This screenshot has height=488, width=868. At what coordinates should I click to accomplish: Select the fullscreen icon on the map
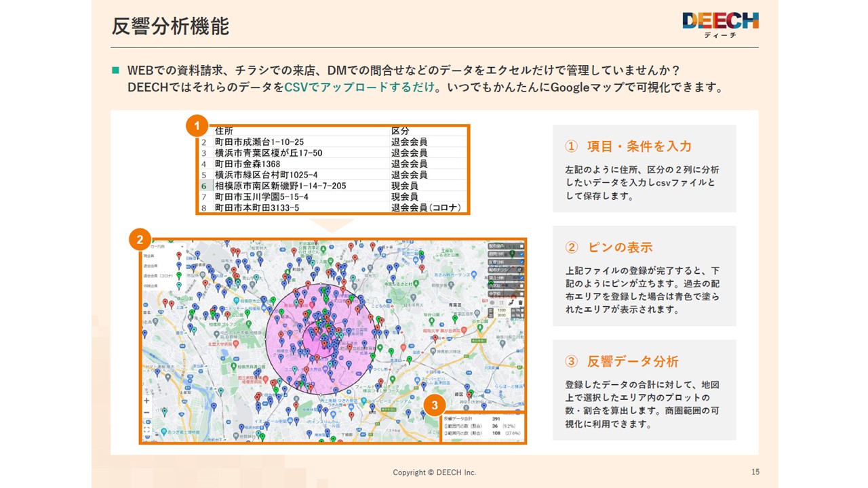[146, 430]
